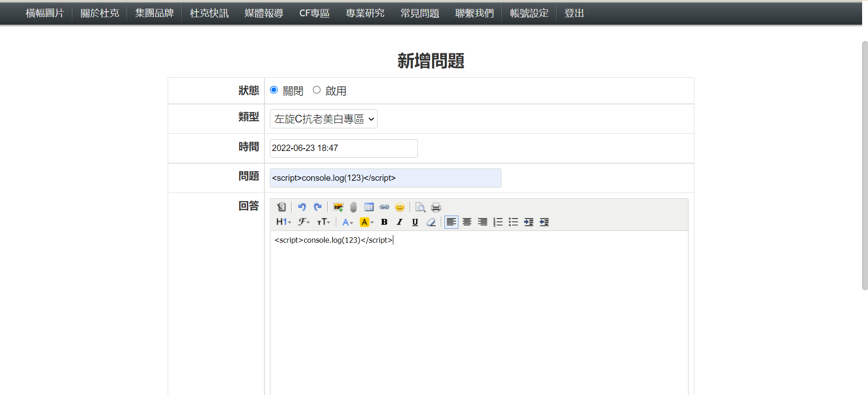The width and height of the screenshot is (868, 395).
Task: Apply bold formatting
Action: [x=384, y=222]
